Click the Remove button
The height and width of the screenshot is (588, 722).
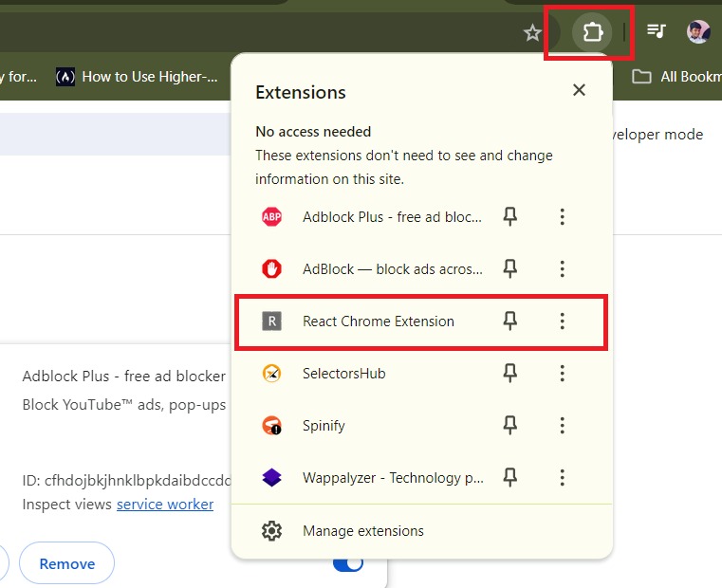tap(66, 563)
